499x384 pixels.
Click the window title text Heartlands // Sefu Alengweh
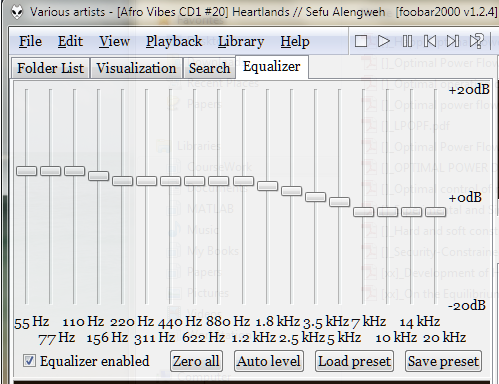coord(309,12)
